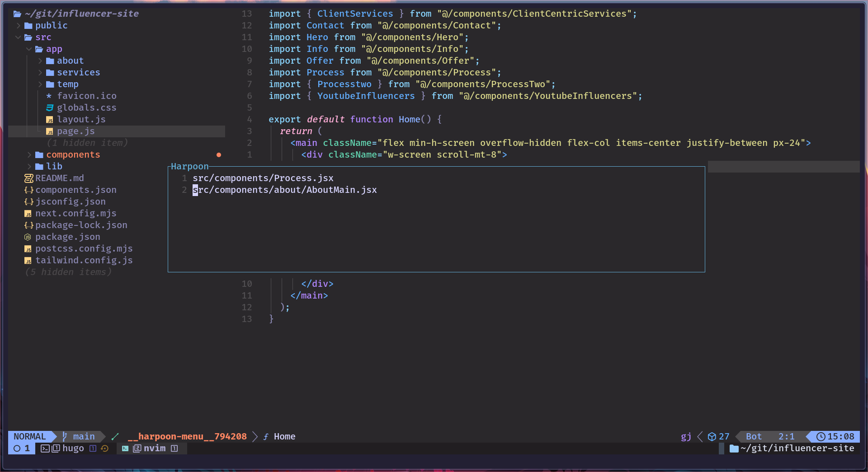Screen dimensions: 868x472
Task: Select AboutMain.jsx entry in Harpoon list
Action: (x=284, y=190)
